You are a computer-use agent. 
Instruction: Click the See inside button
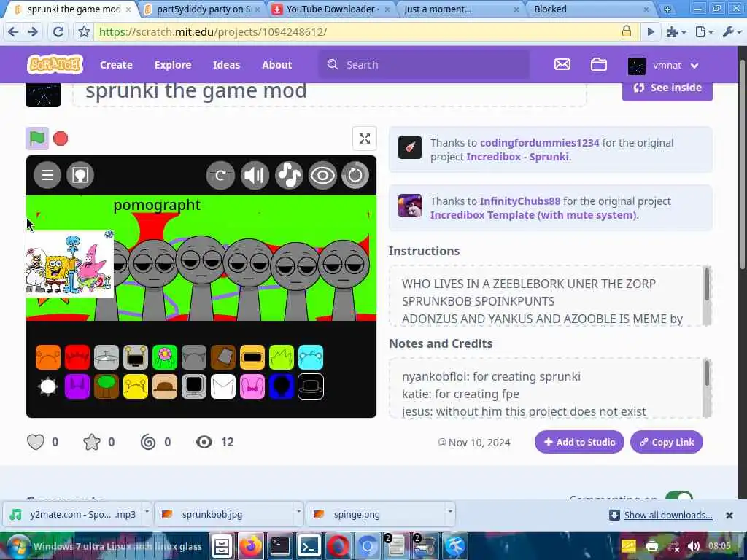pyautogui.click(x=667, y=88)
